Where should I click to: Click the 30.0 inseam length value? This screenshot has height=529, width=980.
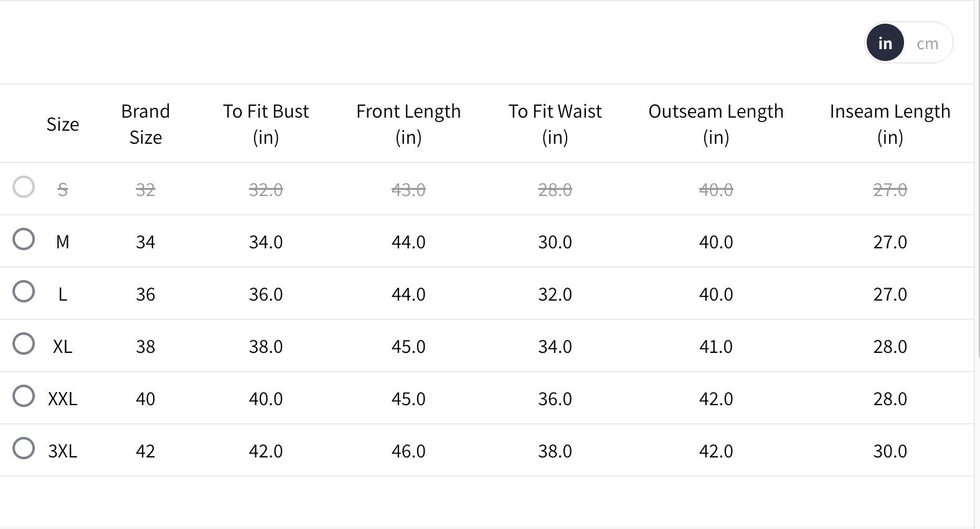[x=890, y=451]
